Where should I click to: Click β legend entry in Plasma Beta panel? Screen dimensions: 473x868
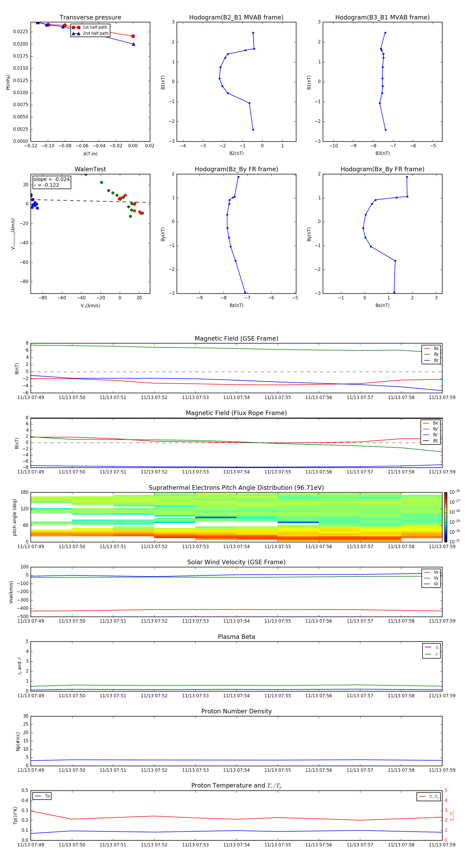[x=431, y=654]
